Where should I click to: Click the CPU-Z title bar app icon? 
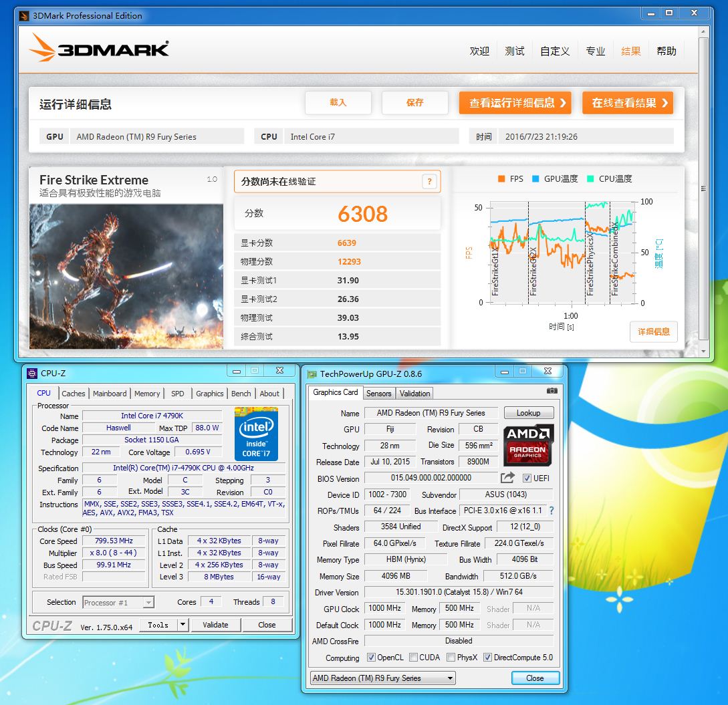pos(32,373)
